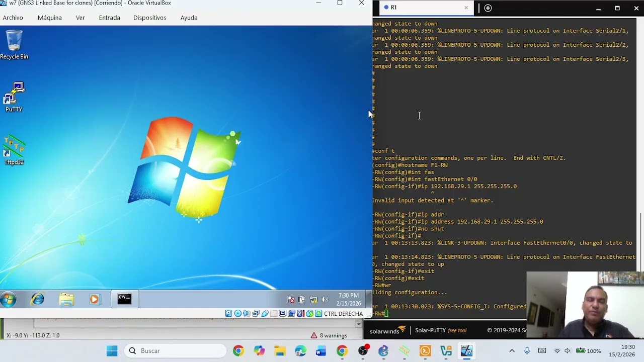Open the Máquina menu in VirtualBox

[x=50, y=18]
